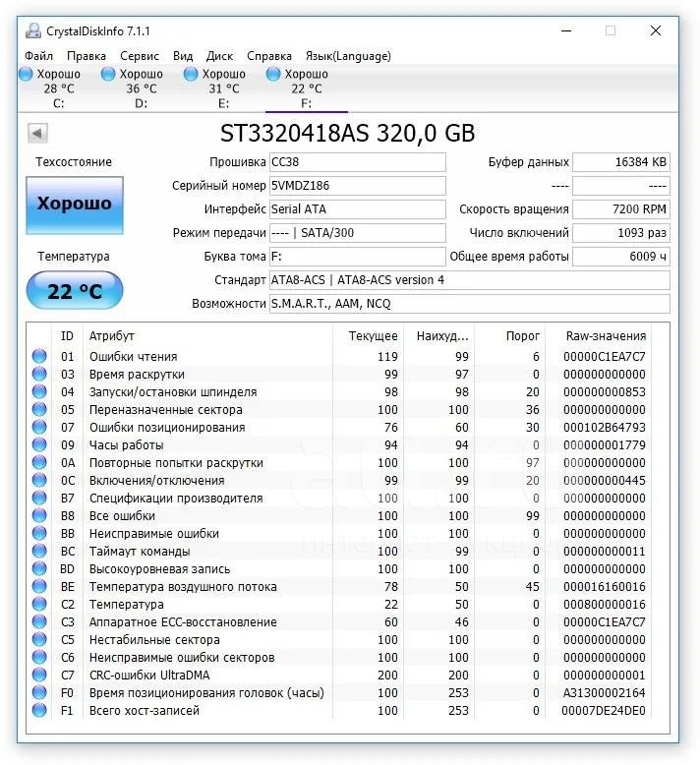Select raw value 00007DE24DE0
This screenshot has width=700, height=765.
click(604, 710)
